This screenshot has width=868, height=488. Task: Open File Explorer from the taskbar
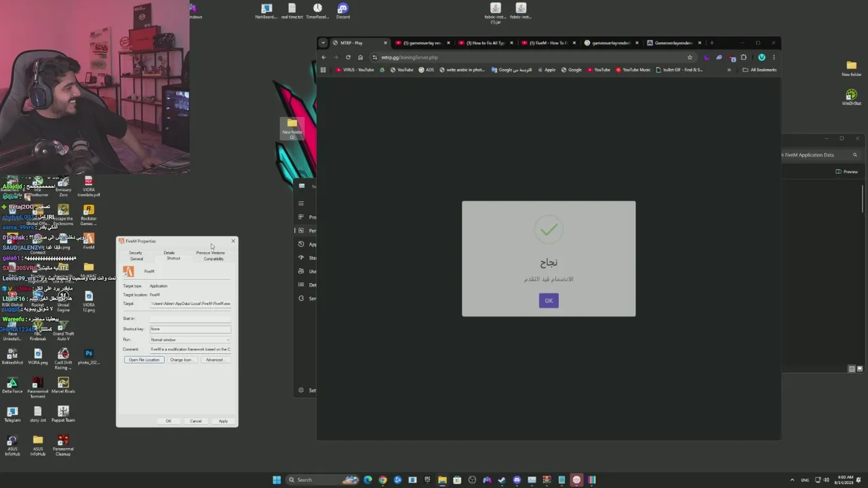pyautogui.click(x=442, y=480)
